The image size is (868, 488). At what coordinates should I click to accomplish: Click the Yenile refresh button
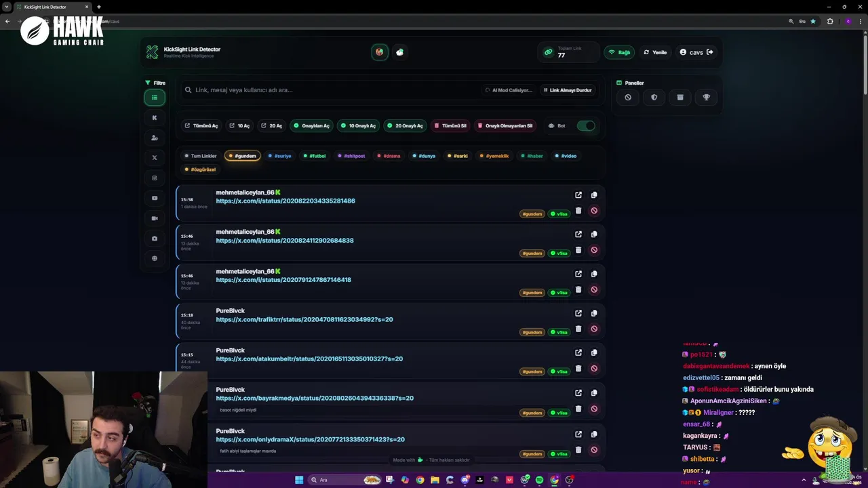(655, 52)
